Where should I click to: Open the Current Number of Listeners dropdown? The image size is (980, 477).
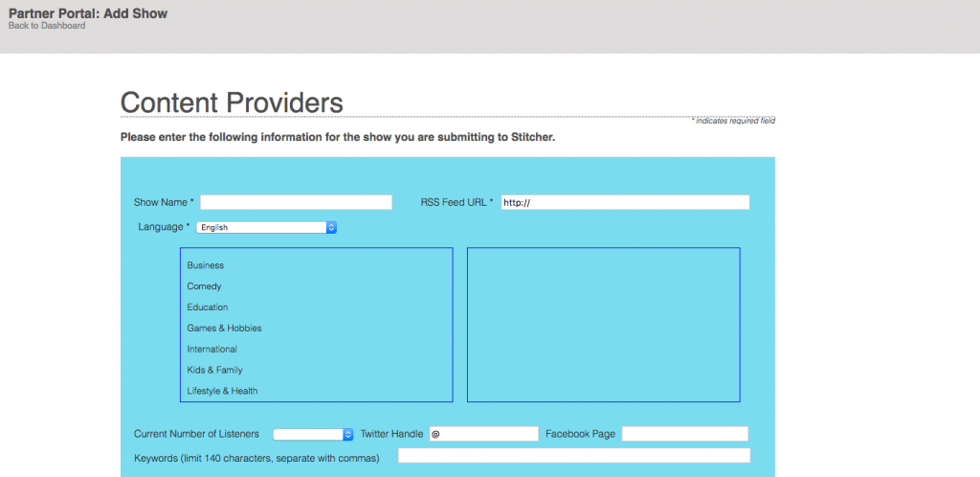[313, 434]
